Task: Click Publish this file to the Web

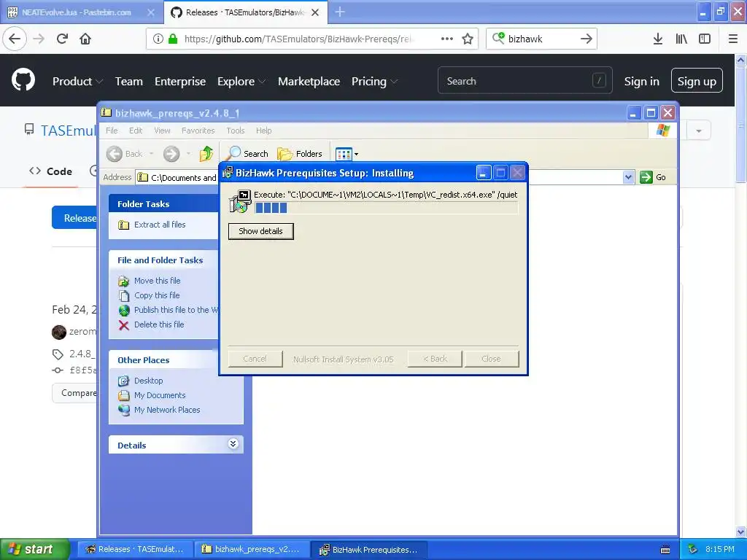Action: point(176,310)
